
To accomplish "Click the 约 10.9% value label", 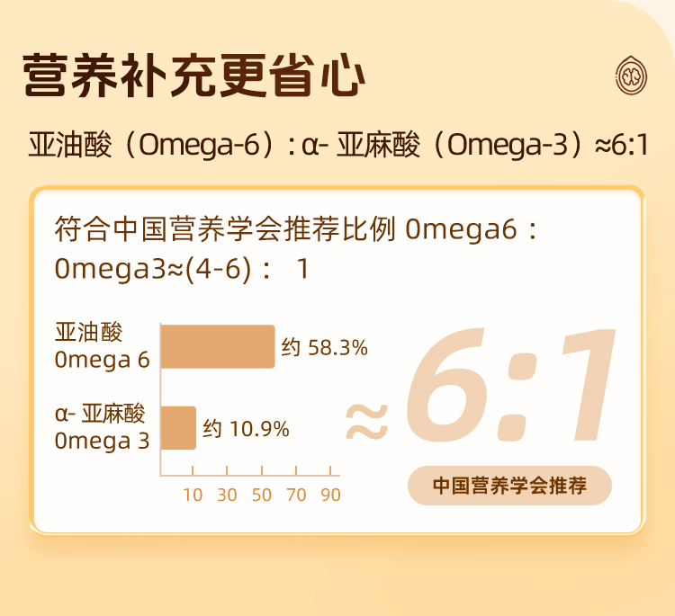I will pos(246,429).
